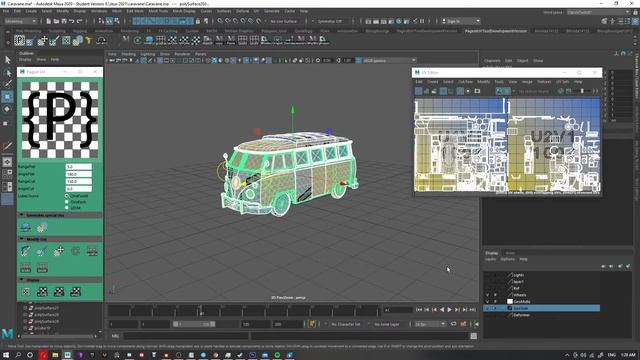Click the Windows Start button

pyautogui.click(x=6, y=355)
